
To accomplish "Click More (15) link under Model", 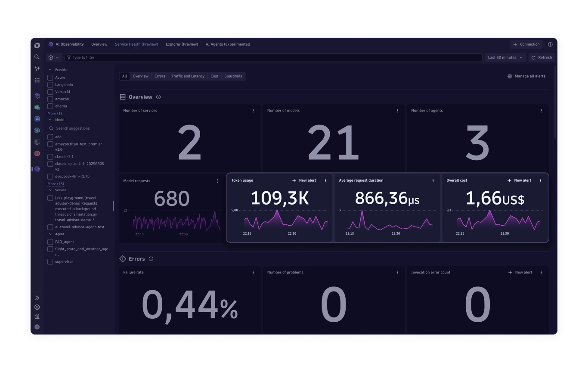I will coord(56,184).
